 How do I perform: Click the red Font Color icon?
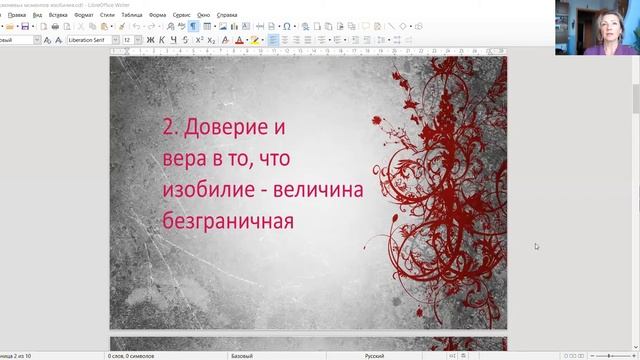(x=240, y=40)
